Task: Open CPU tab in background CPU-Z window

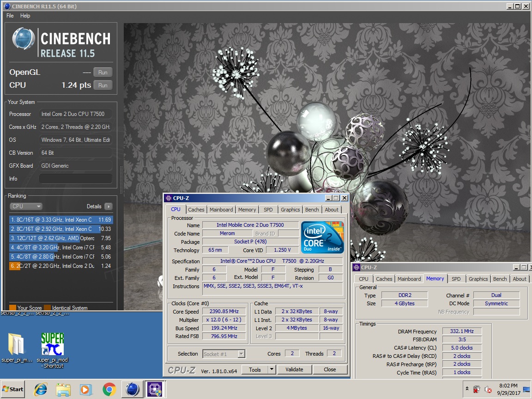Action: [363, 279]
